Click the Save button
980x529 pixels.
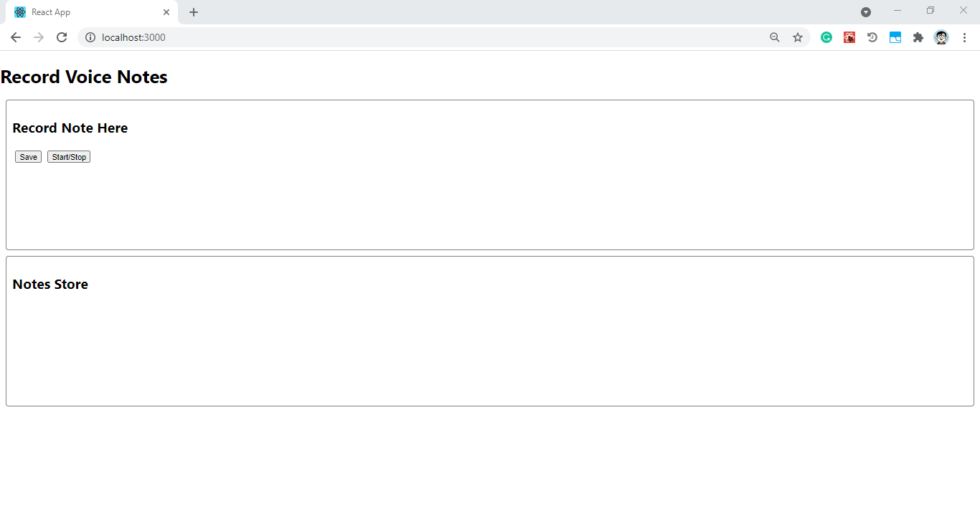28,156
